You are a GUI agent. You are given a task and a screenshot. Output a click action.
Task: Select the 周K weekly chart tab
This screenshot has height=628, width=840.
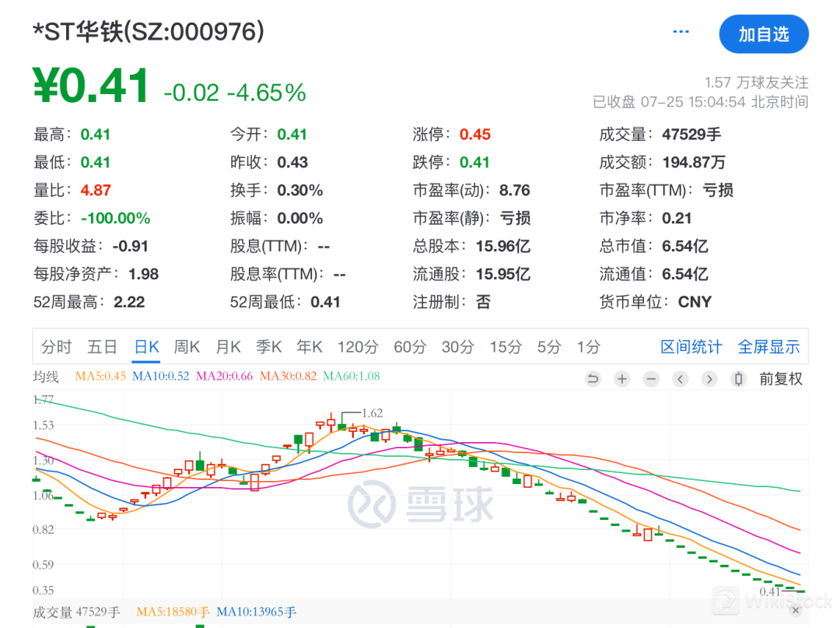(x=187, y=347)
